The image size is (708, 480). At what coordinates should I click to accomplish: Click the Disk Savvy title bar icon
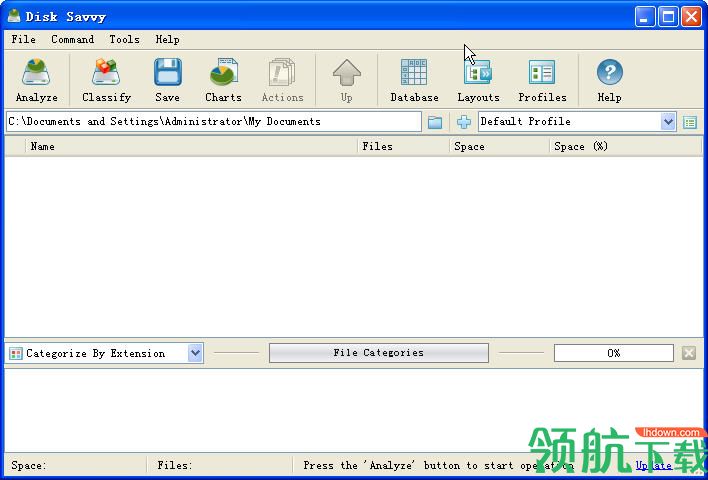[14, 16]
